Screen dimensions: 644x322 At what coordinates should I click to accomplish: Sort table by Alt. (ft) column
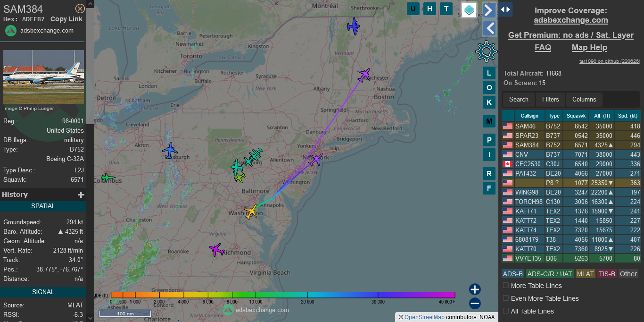(x=602, y=116)
